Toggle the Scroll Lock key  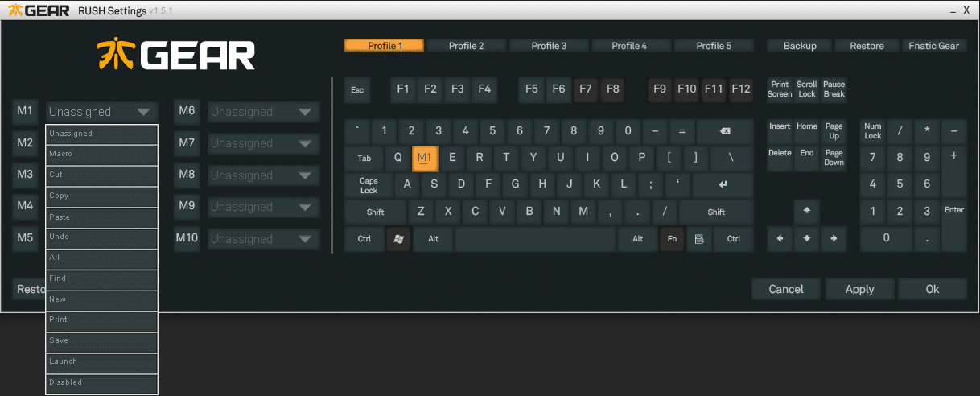pos(806,89)
